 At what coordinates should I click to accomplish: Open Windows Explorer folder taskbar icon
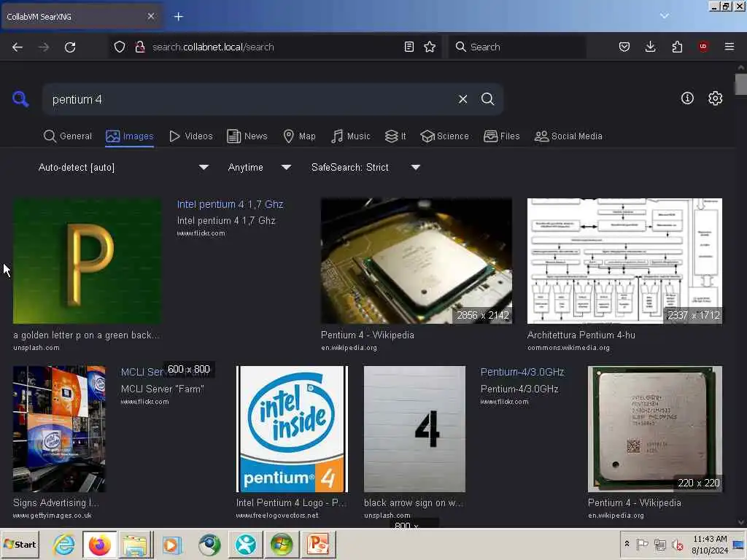(x=135, y=544)
